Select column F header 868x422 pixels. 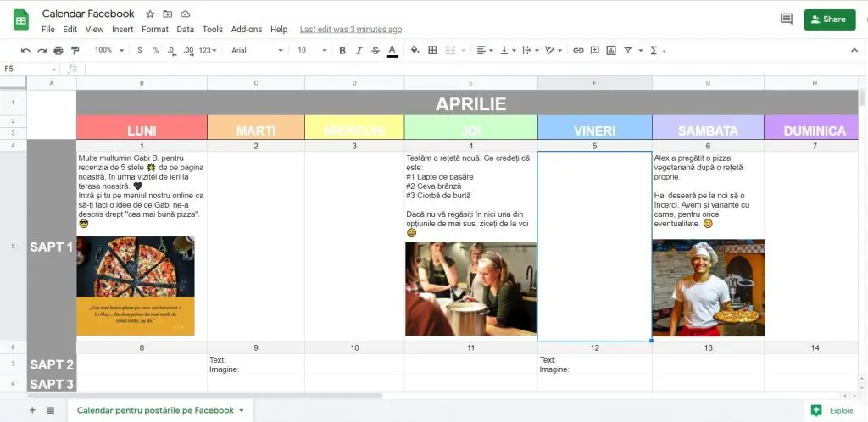click(594, 83)
